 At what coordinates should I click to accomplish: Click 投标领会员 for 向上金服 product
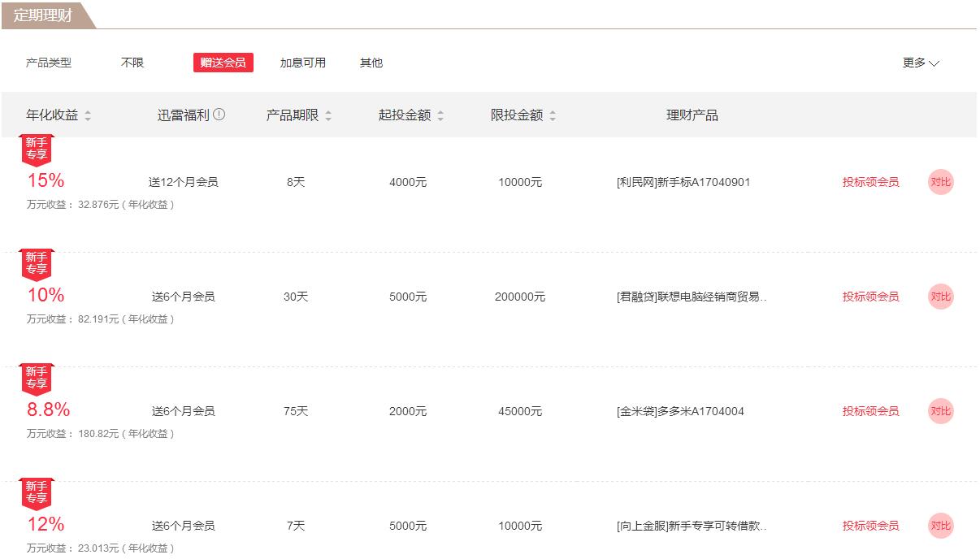click(x=870, y=526)
